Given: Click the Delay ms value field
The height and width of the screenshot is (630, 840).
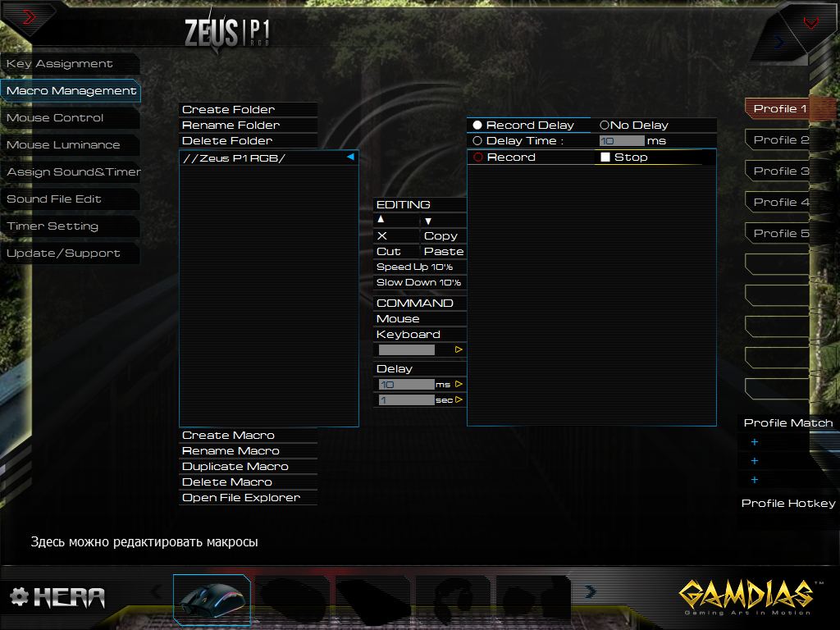Looking at the screenshot, I should (407, 384).
